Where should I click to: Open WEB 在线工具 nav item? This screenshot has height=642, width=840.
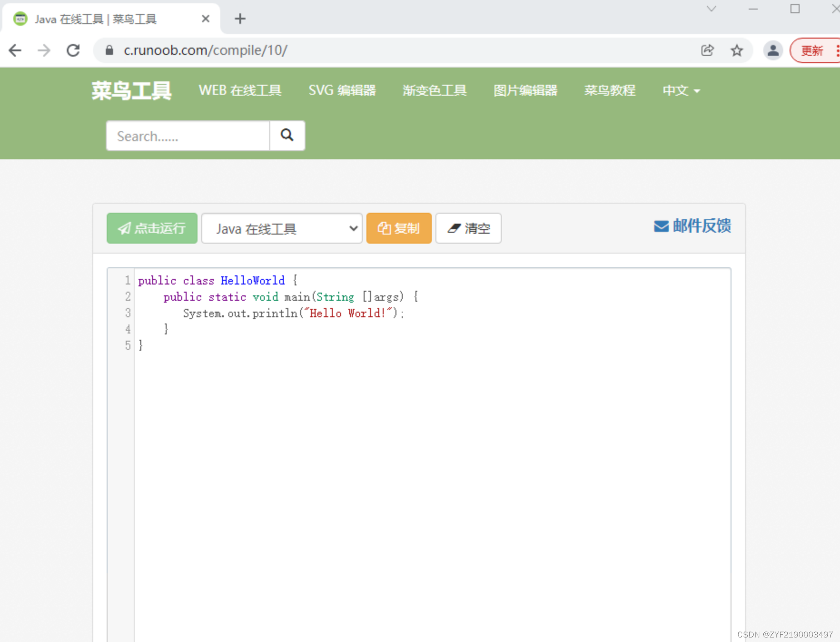(240, 90)
